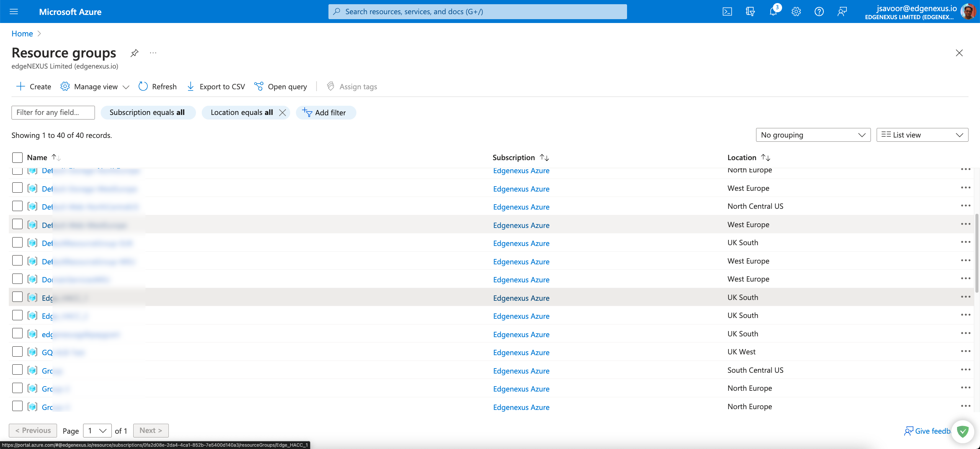
Task: Open portal settings gear icon
Action: (796, 11)
